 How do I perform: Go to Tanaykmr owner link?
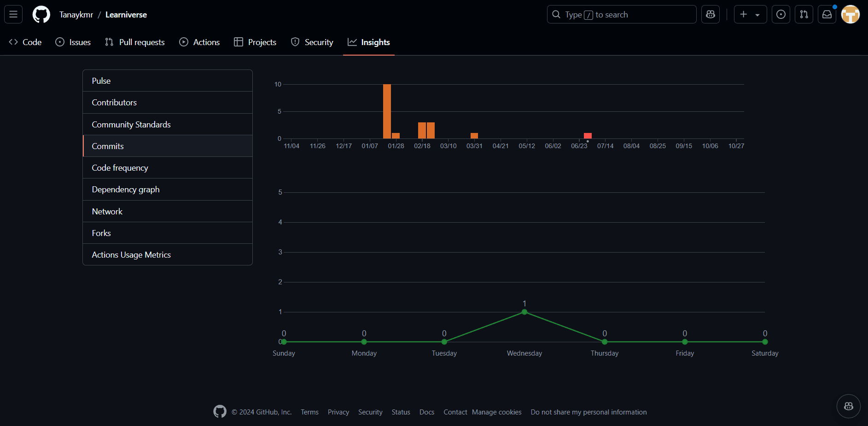(76, 14)
